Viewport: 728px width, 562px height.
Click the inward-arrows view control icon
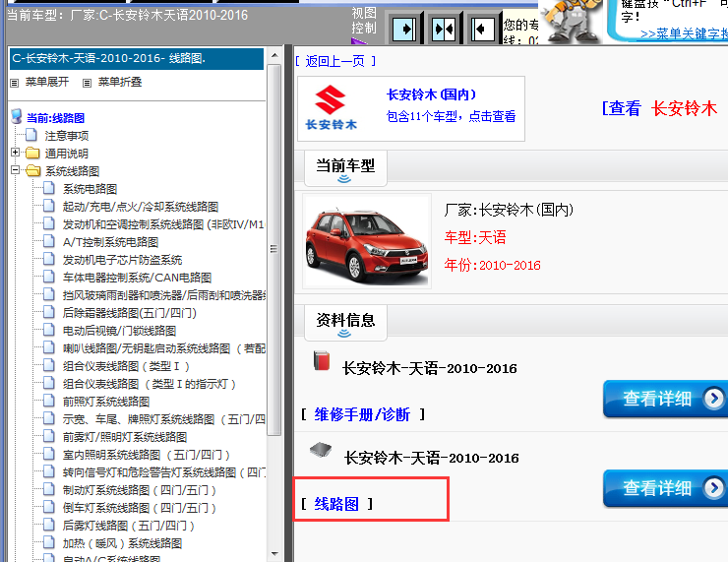coord(444,30)
